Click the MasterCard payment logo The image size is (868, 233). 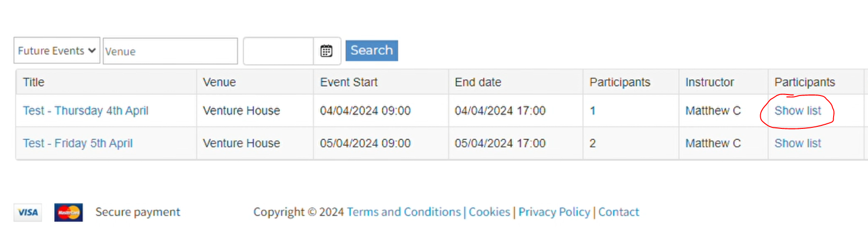(68, 212)
